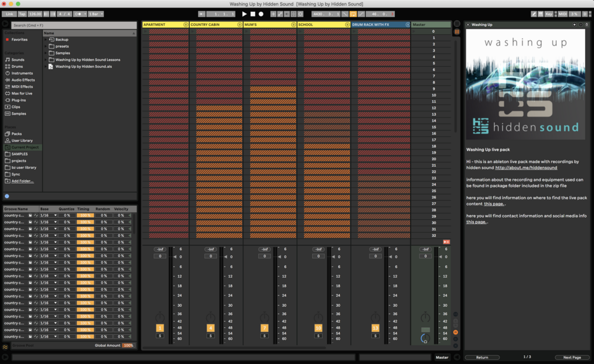The width and height of the screenshot is (594, 364).
Task: Toggle MIDI Arrangement Overdub plus icon
Action: pos(273,14)
